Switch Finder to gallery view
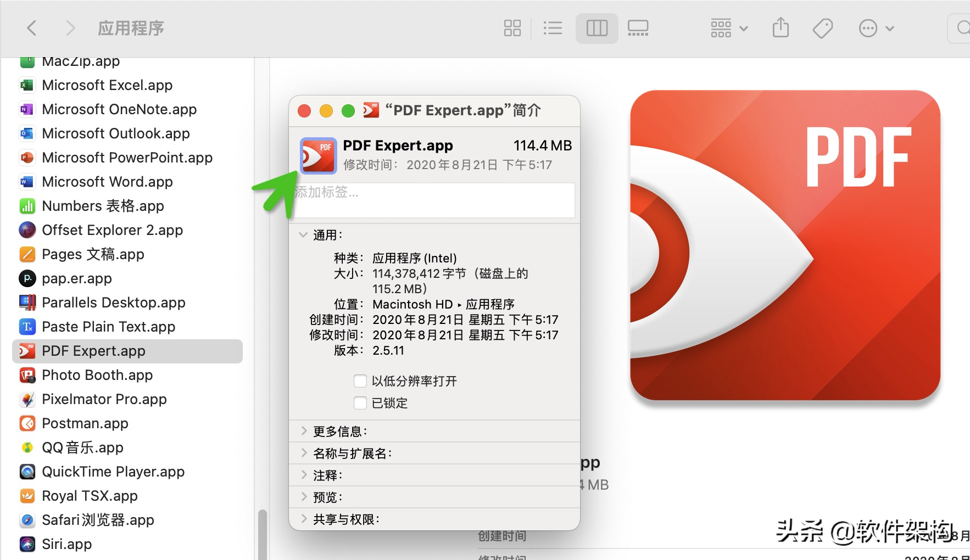The image size is (970, 560). tap(638, 28)
